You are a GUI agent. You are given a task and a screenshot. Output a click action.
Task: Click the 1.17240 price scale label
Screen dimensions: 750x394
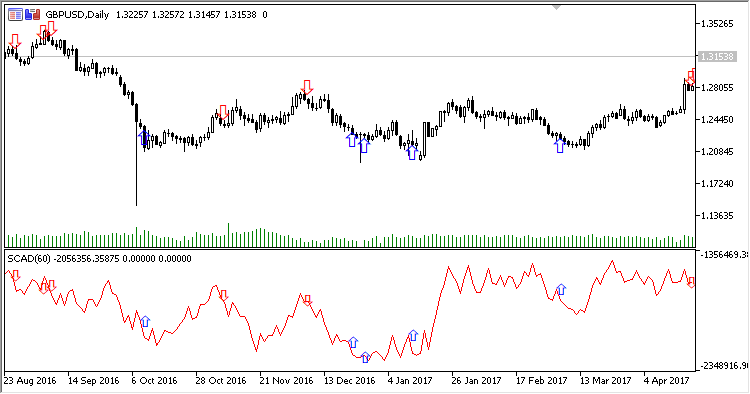pos(717,184)
